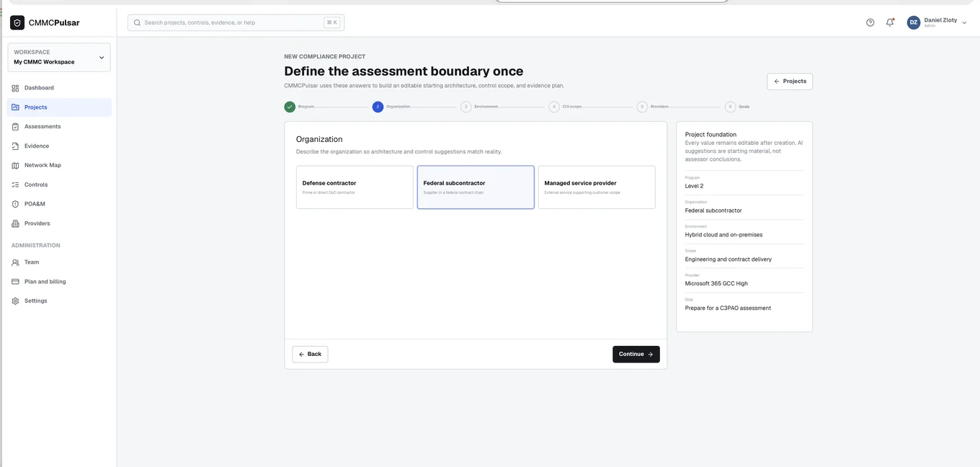Open Plan and billing page
The image size is (980, 467).
[x=59, y=282]
